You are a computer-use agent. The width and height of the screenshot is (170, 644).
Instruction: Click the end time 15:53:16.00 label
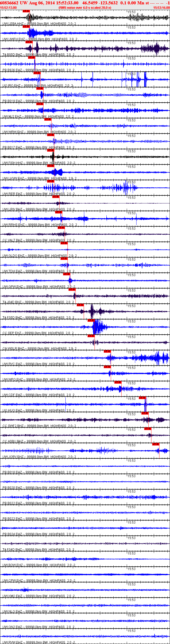161,8
